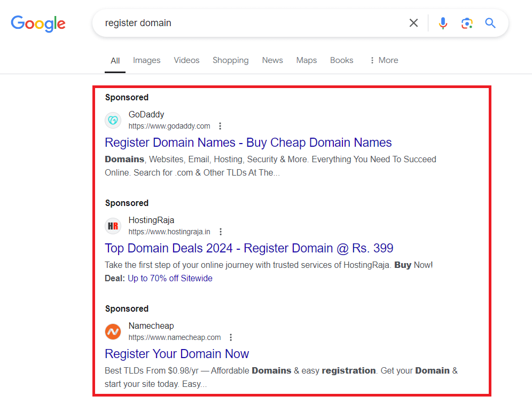Click the Namecheap orange favicon

coord(113,332)
